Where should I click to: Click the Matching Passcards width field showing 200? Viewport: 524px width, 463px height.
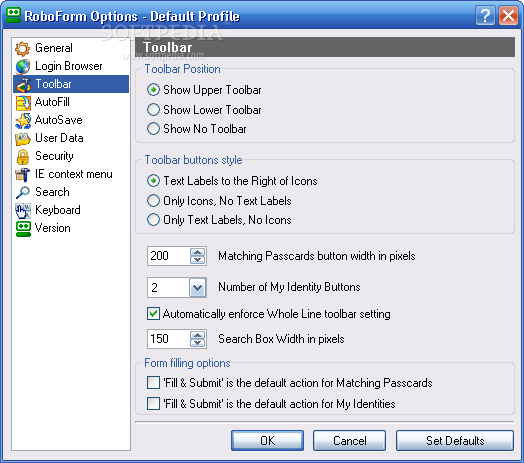[x=168, y=256]
